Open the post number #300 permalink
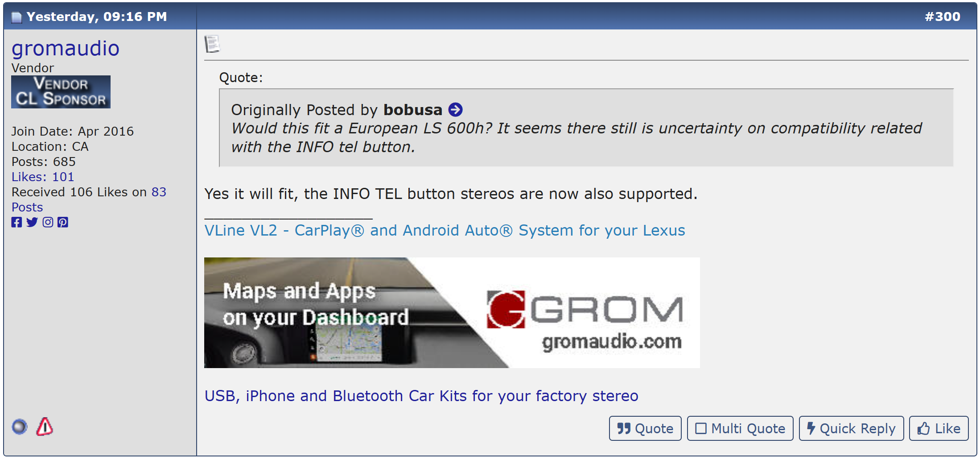 tap(942, 17)
